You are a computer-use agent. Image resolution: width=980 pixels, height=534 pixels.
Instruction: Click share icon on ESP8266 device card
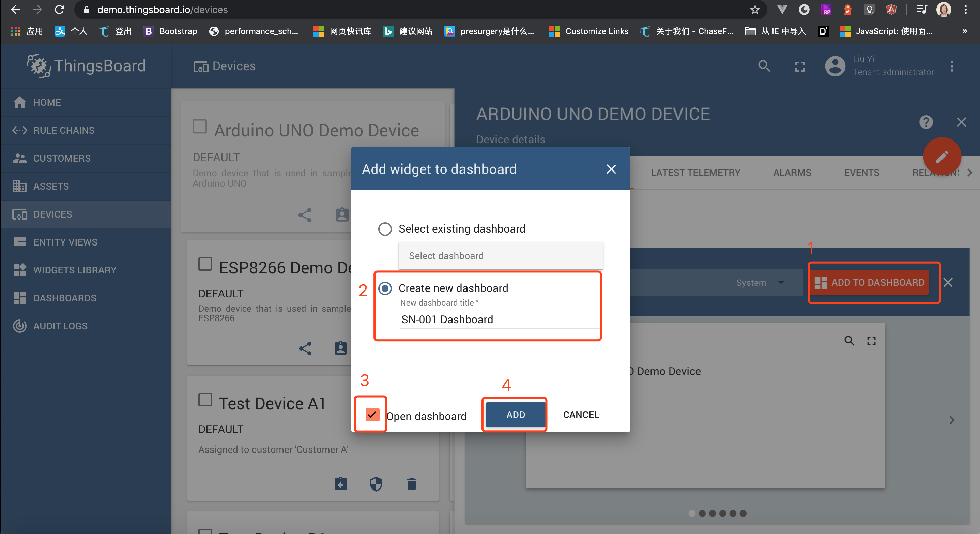[305, 348]
